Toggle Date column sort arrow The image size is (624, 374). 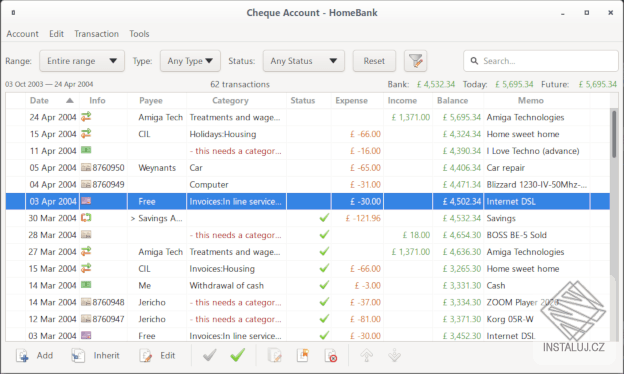tap(70, 101)
